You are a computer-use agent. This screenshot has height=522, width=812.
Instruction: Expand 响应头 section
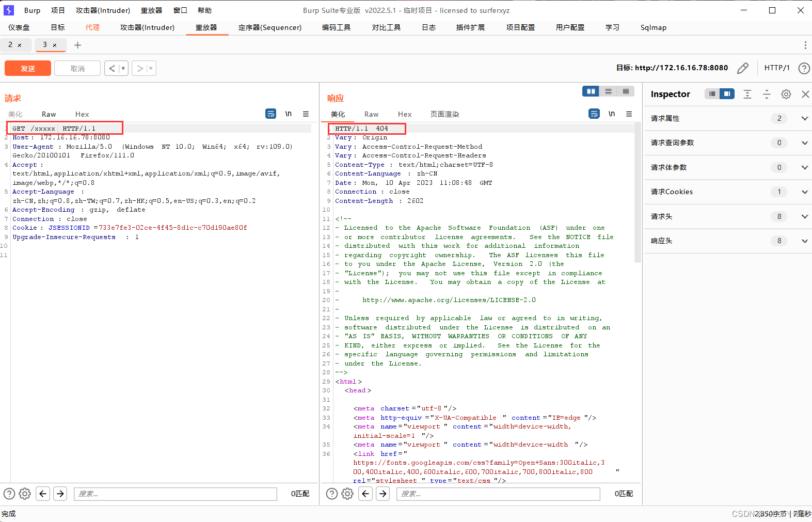click(x=805, y=241)
